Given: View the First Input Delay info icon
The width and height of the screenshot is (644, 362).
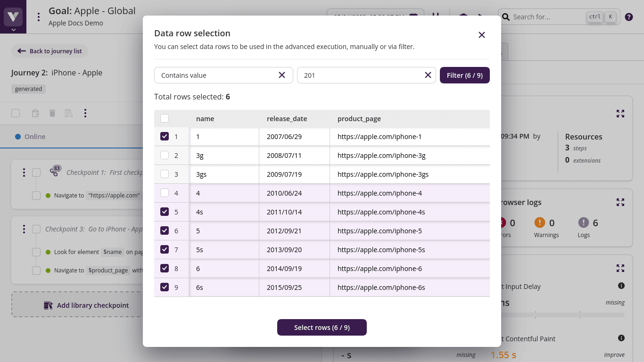Looking at the screenshot, I should click(x=621, y=286).
